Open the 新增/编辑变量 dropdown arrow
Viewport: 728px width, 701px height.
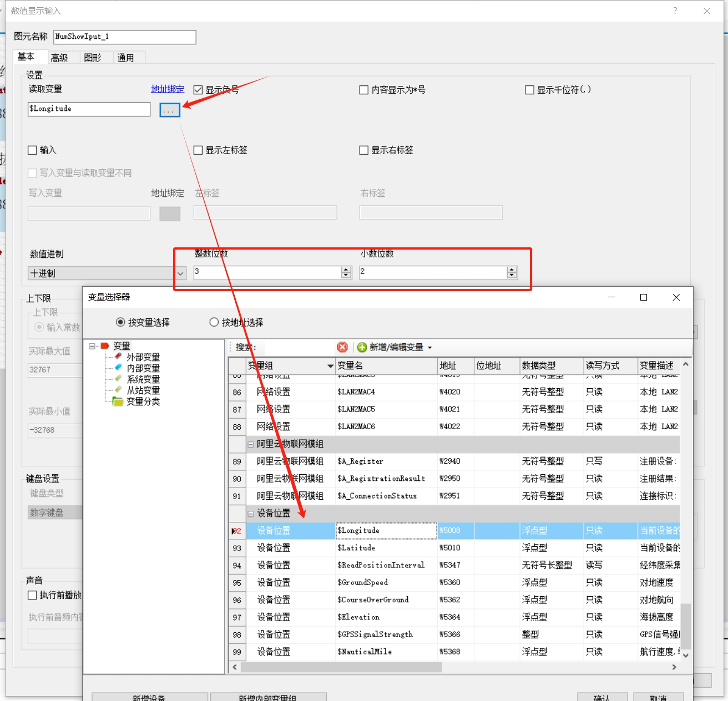pyautogui.click(x=429, y=348)
